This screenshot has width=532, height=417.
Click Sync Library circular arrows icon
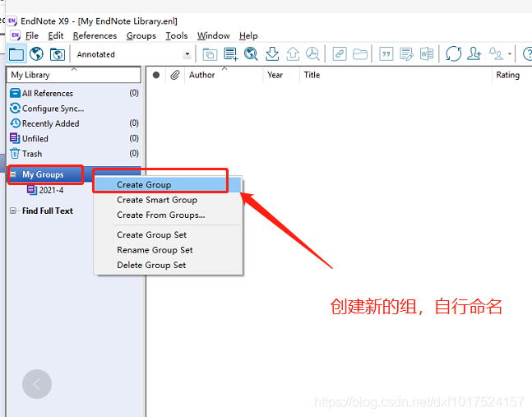coord(453,54)
